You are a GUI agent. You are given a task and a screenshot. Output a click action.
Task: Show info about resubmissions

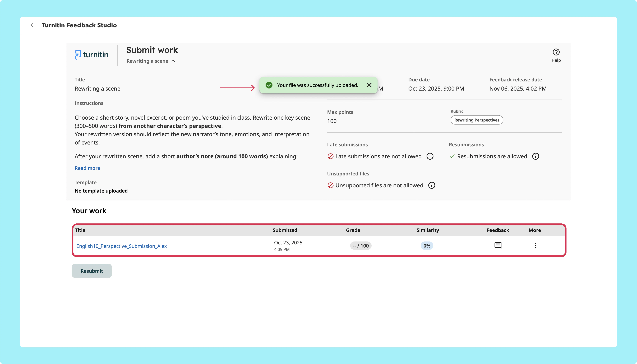[535, 156]
